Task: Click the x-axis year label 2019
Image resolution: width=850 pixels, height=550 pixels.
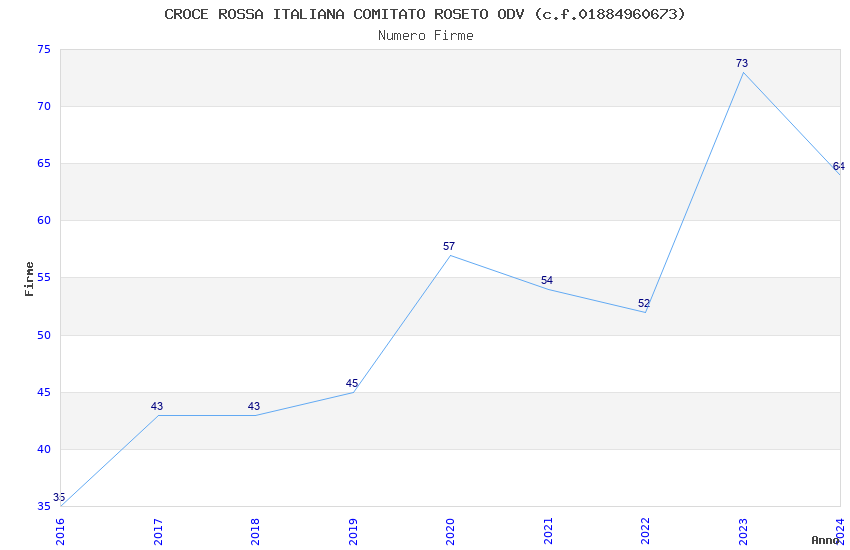Action: click(353, 531)
